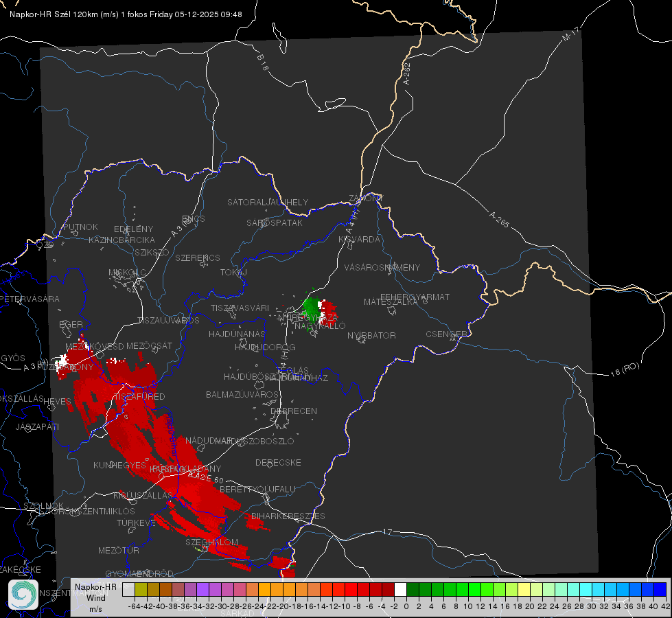Select the A-265 road label
The width and height of the screenshot is (672, 618).
pos(499,220)
